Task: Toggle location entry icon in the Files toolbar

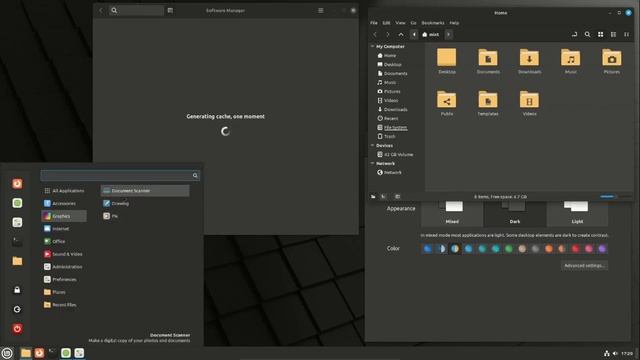Action: pos(574,35)
